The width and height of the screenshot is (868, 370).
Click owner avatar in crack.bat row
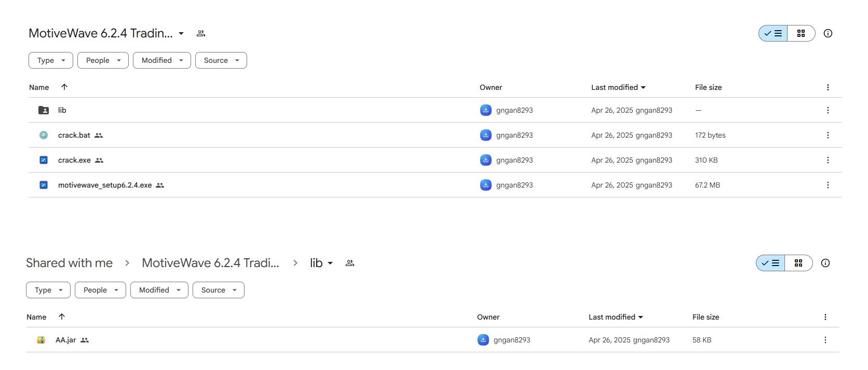[485, 135]
